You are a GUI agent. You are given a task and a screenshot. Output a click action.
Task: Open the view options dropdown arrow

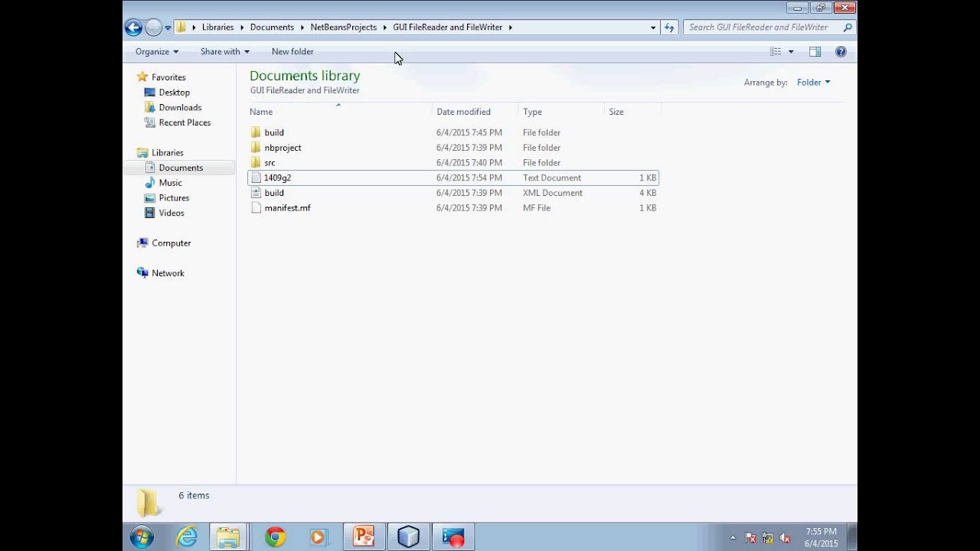[x=791, y=51]
